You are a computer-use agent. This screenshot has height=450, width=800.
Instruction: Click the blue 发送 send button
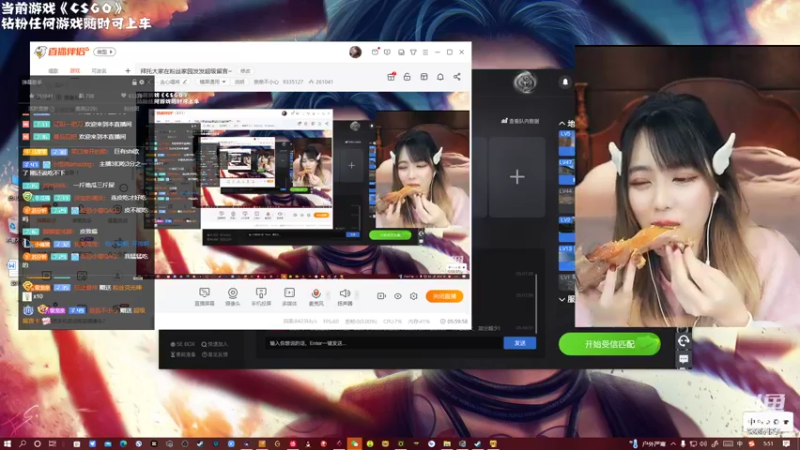coord(519,343)
